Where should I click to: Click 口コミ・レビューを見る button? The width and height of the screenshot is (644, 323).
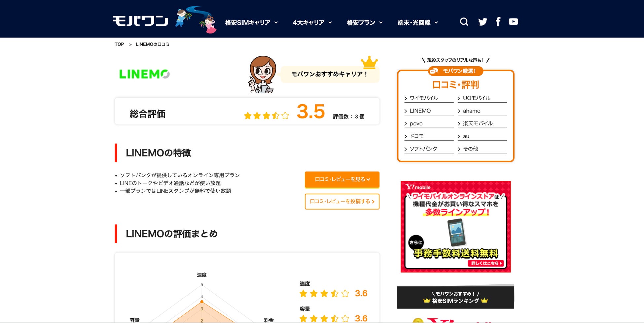coord(342,179)
